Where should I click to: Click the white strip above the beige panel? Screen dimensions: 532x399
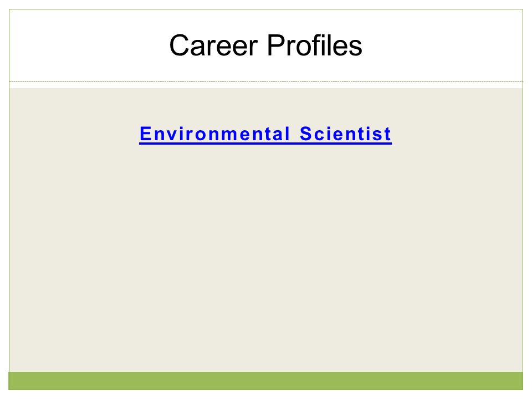[x=265, y=85]
